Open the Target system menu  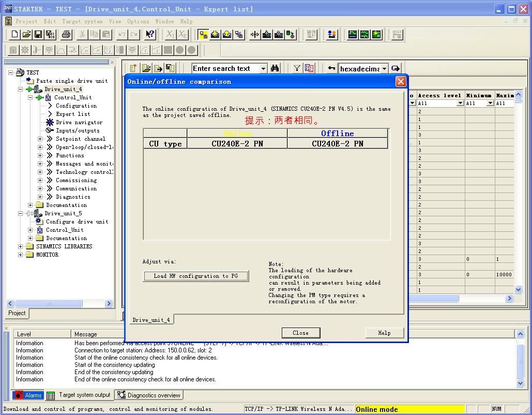click(82, 21)
